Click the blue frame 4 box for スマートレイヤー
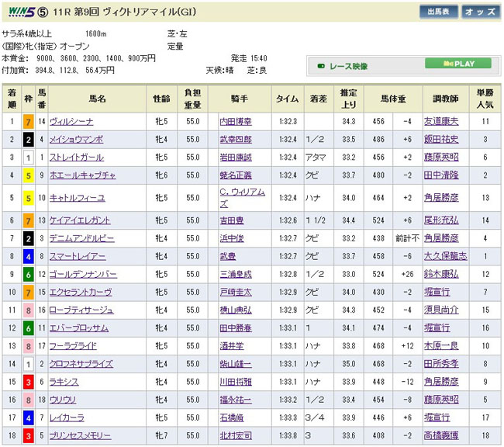Viewport: 504px width, 447px height. pos(27,255)
